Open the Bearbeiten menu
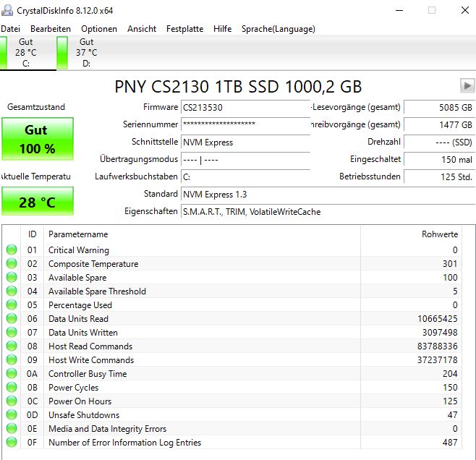 pyautogui.click(x=51, y=29)
